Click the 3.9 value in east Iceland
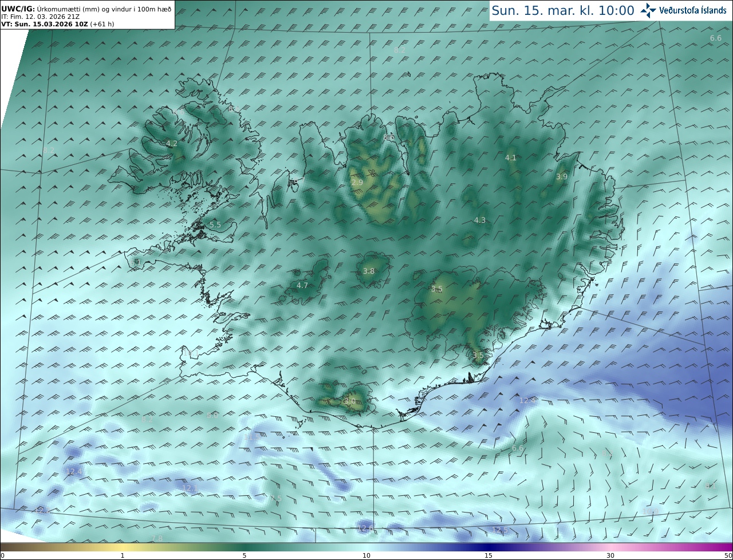The image size is (733, 560). (561, 177)
